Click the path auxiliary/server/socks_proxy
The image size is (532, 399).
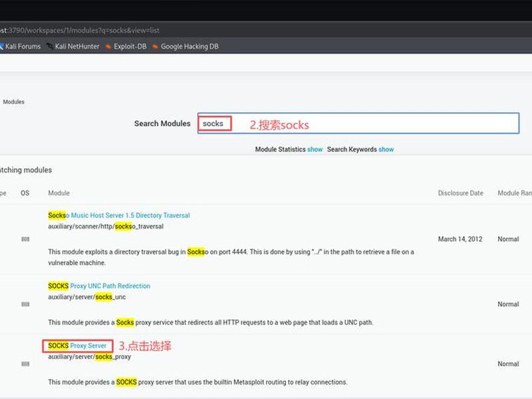[x=89, y=356]
